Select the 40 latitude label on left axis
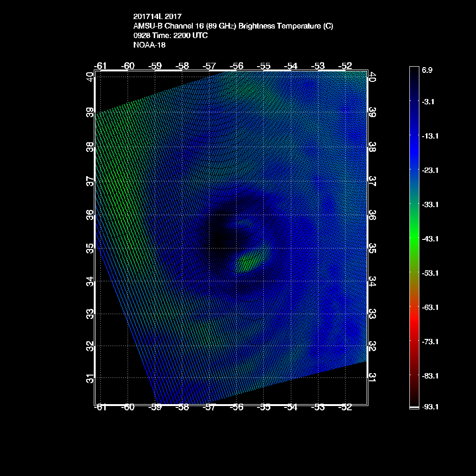This screenshot has width=476, height=476. pos(89,77)
